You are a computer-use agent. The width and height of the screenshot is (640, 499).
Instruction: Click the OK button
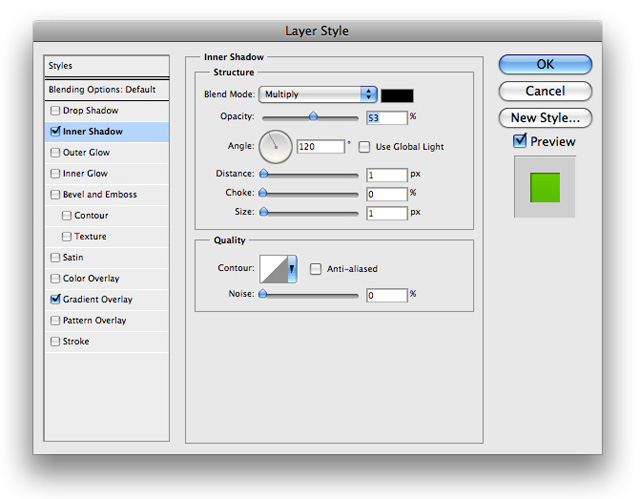pos(545,64)
